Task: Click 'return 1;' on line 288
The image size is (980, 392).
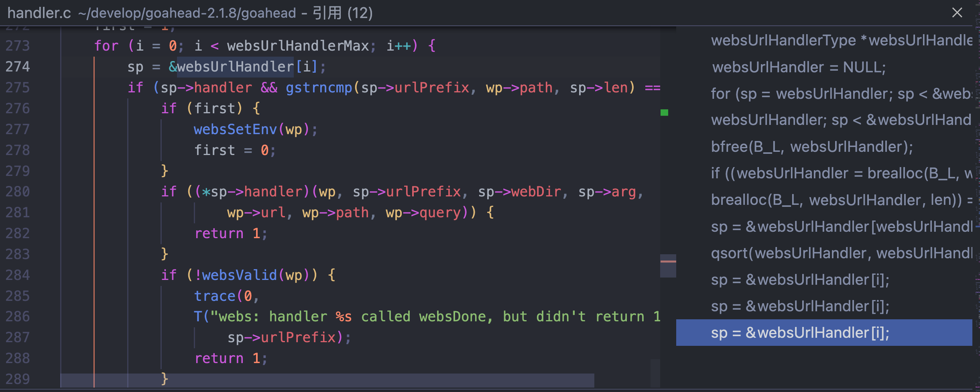Action: [231, 358]
